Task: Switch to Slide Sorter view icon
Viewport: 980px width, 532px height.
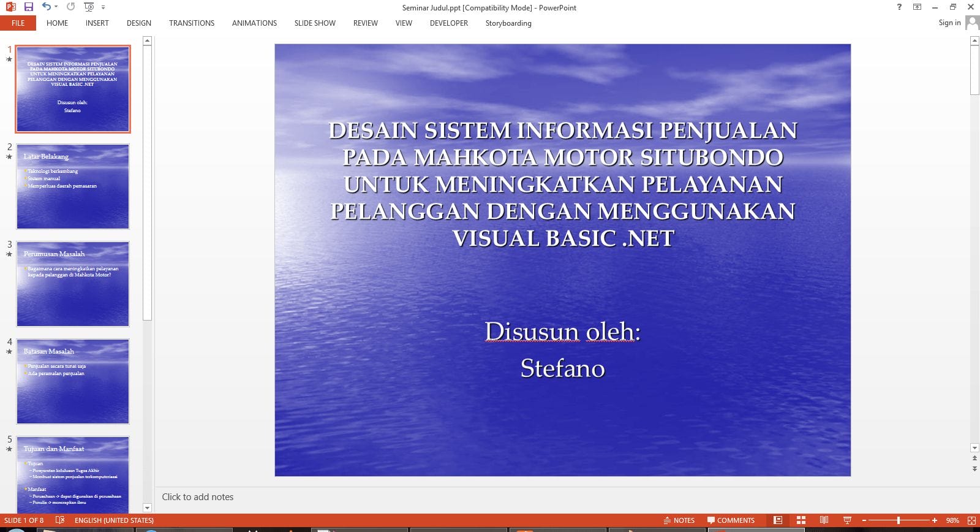Action: click(x=801, y=520)
